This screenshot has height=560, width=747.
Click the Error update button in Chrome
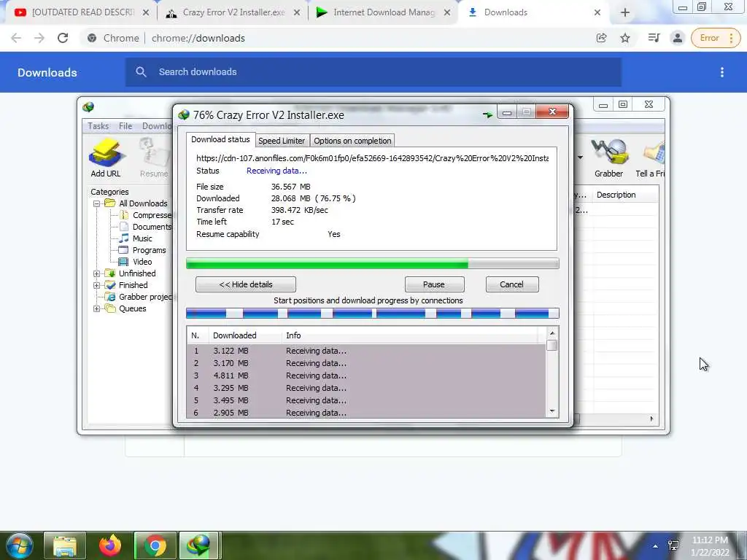tap(716, 38)
